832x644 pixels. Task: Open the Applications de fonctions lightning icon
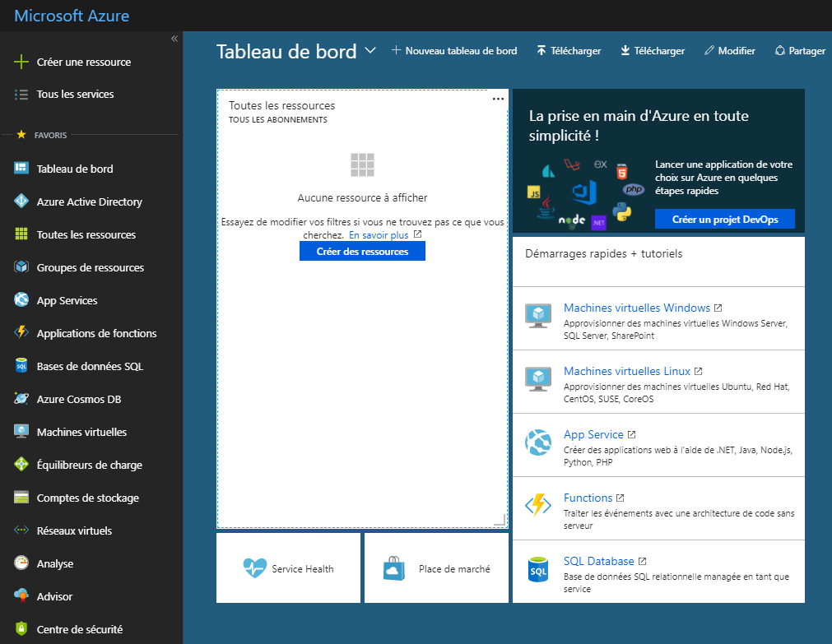coord(21,332)
